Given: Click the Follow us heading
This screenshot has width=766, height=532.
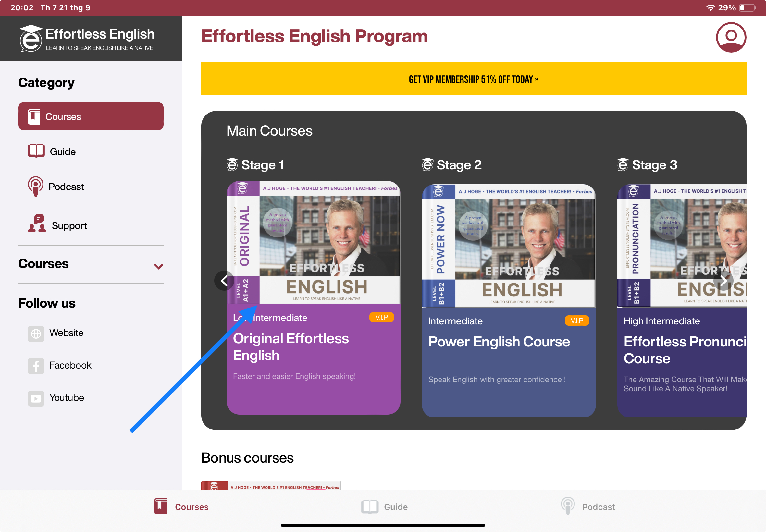Looking at the screenshot, I should [47, 303].
